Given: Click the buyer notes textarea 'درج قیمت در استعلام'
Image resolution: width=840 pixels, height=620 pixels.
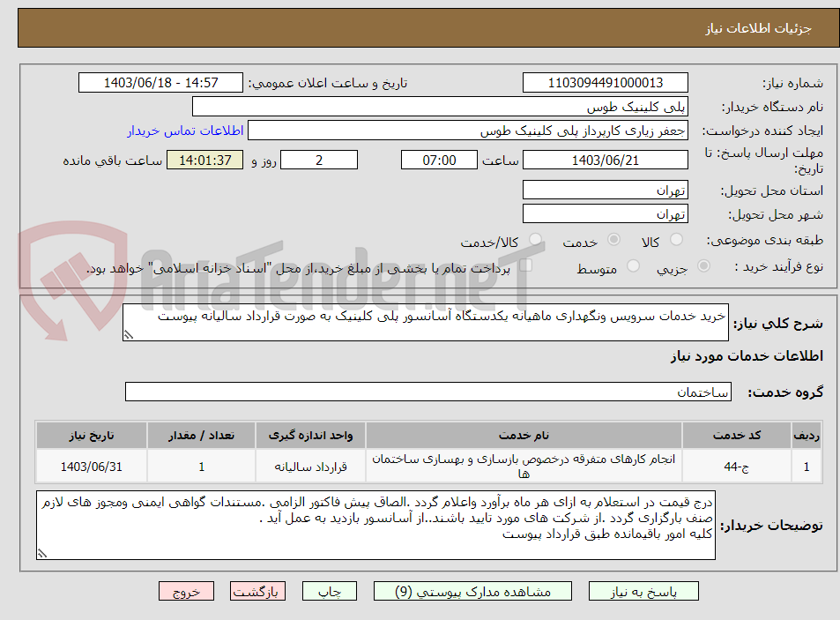Looking at the screenshot, I should [375, 525].
